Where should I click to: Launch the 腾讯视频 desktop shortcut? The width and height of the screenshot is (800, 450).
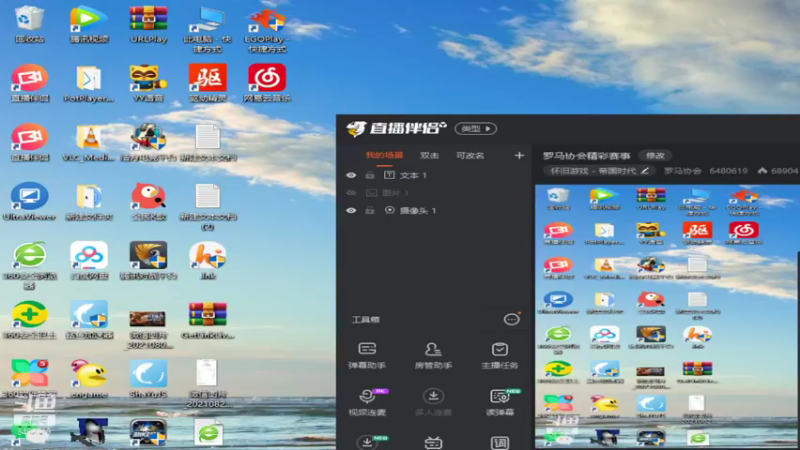(x=89, y=24)
